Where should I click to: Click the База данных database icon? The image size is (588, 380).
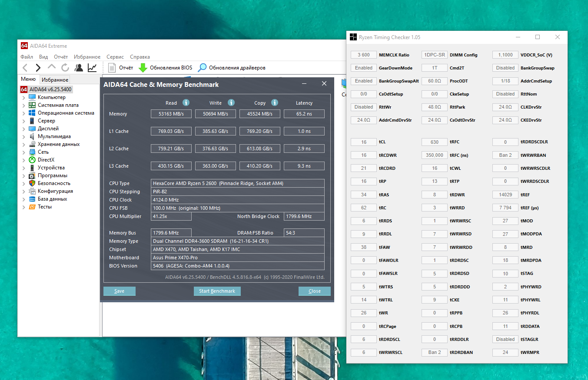[32, 199]
